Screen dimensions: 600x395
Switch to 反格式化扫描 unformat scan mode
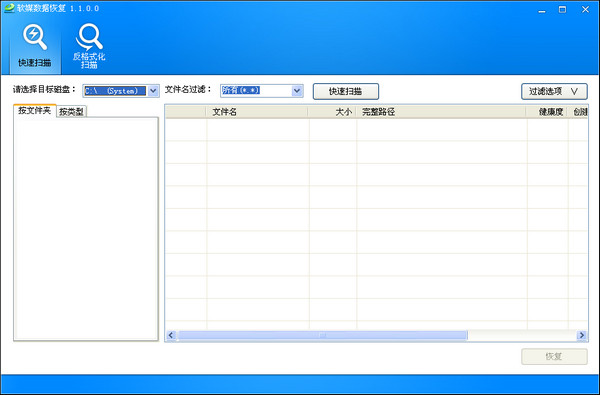(x=89, y=46)
